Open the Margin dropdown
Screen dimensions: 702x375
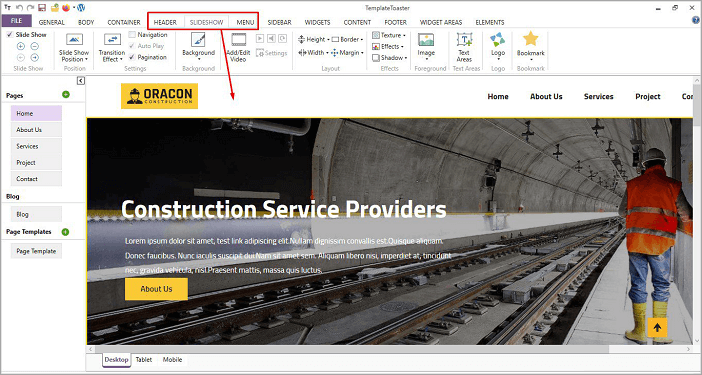[347, 53]
